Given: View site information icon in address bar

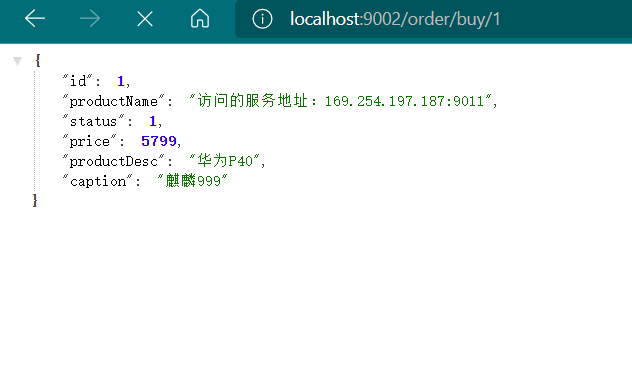Looking at the screenshot, I should coord(262,19).
